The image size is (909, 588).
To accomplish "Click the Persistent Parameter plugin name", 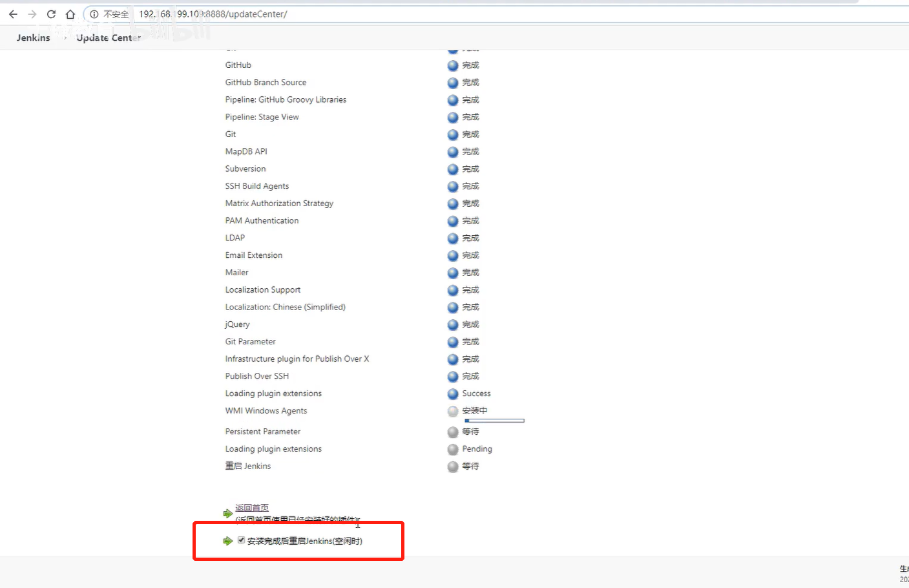I will (x=263, y=431).
